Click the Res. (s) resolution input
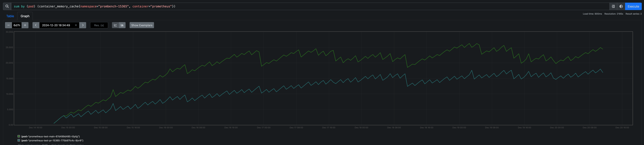 click(x=99, y=25)
